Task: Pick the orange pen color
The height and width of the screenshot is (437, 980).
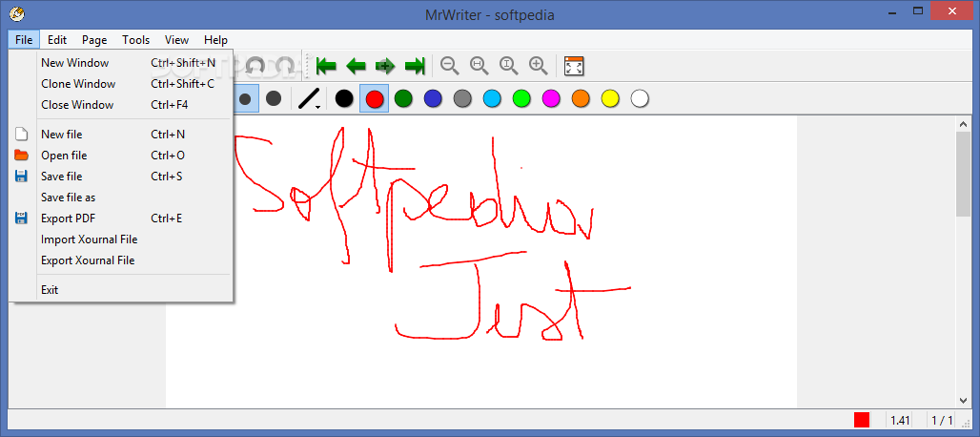Action: click(x=581, y=99)
